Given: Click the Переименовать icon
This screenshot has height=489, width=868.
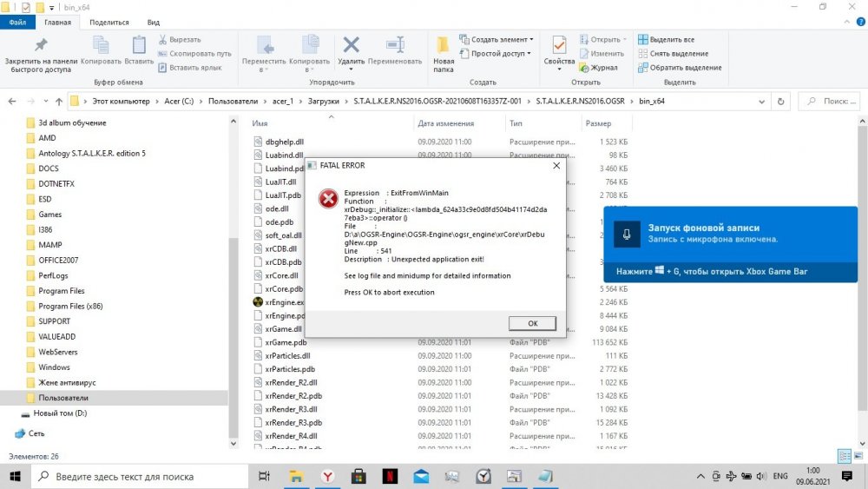Looking at the screenshot, I should 396,45.
